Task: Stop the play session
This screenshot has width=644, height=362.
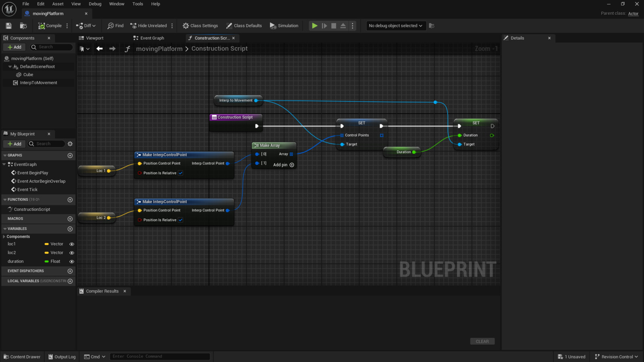Action: pyautogui.click(x=334, y=26)
